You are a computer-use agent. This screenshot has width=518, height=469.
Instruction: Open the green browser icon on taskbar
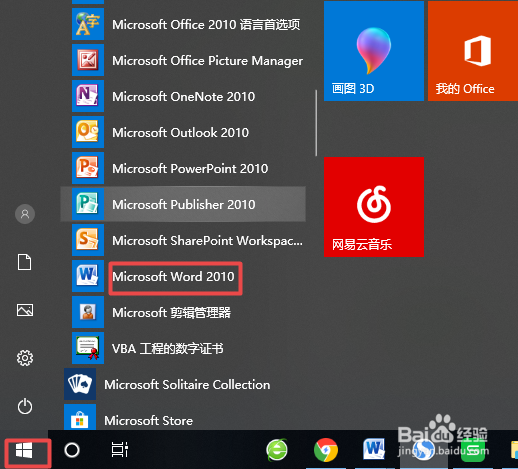point(277,450)
